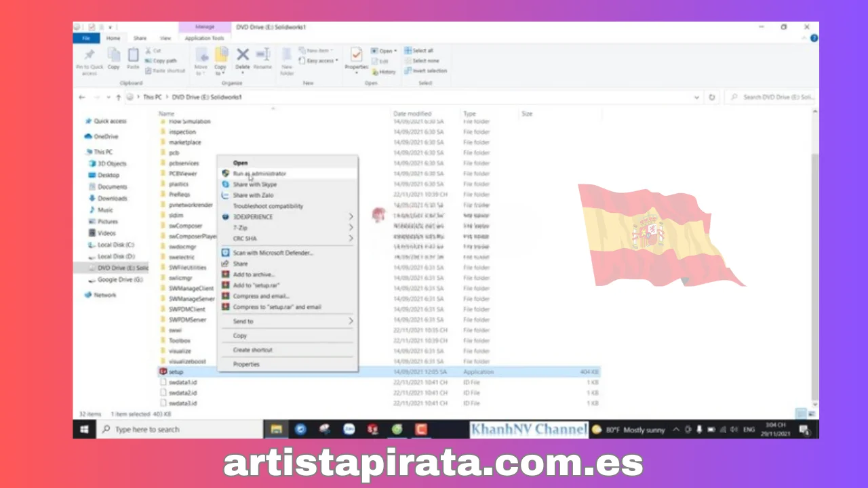The height and width of the screenshot is (488, 868).
Task: Select Add to archive menu entry
Action: 288,274
